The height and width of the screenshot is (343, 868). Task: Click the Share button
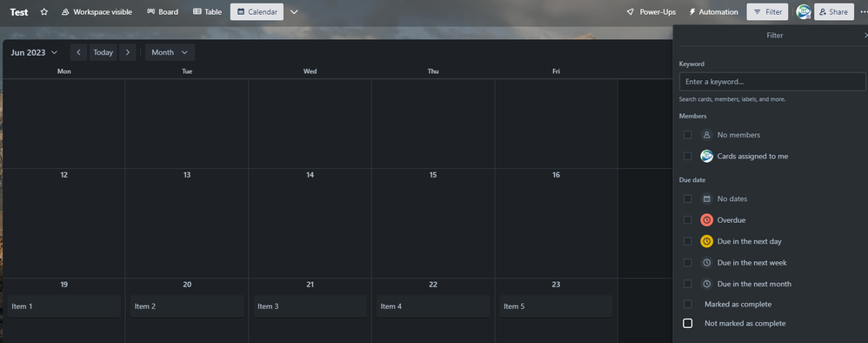click(834, 11)
